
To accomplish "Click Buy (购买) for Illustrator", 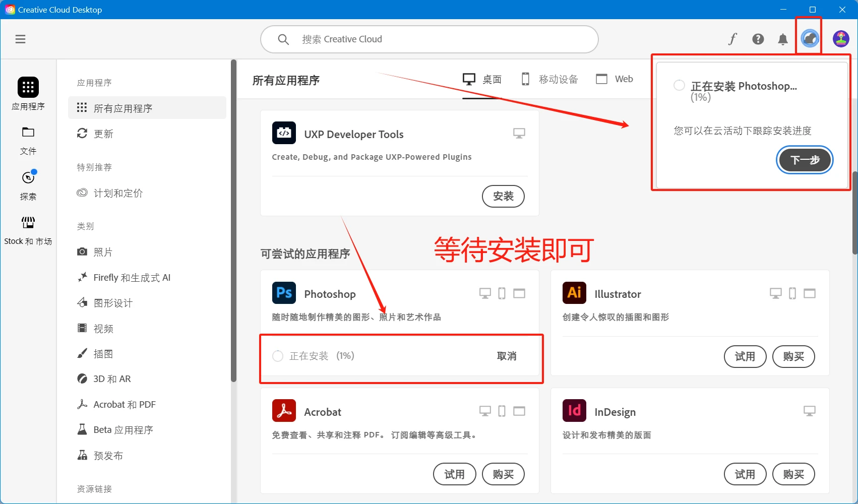I will [x=793, y=356].
